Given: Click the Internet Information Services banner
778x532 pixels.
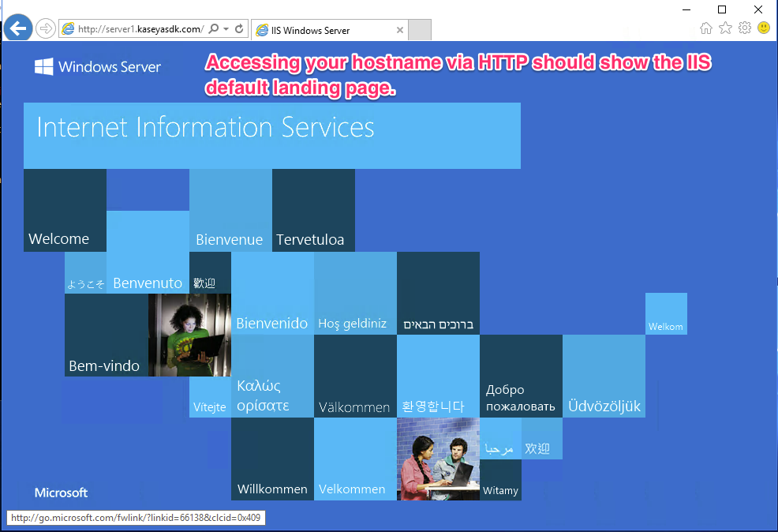Looking at the screenshot, I should tap(272, 136).
